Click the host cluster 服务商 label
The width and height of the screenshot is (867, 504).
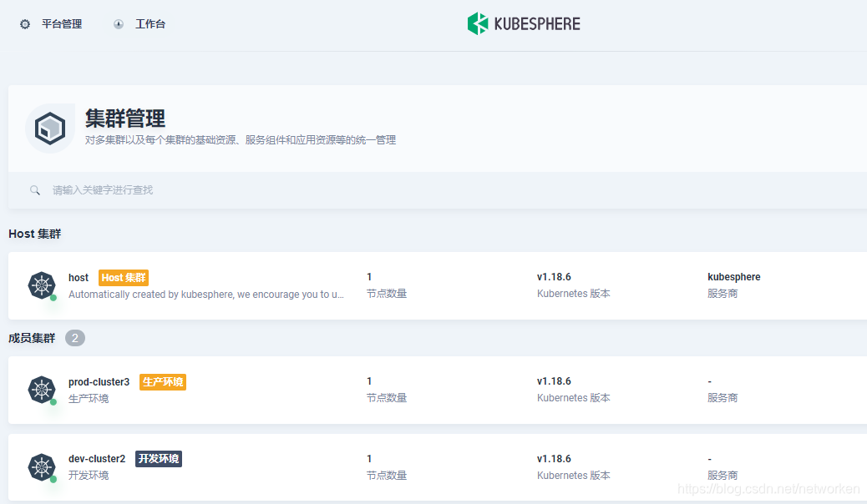[722, 294]
